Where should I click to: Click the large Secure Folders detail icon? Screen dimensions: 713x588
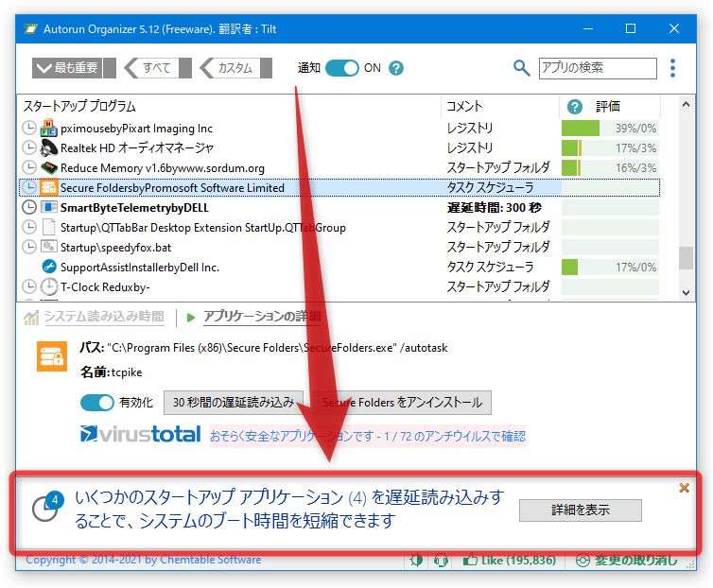coord(52,356)
